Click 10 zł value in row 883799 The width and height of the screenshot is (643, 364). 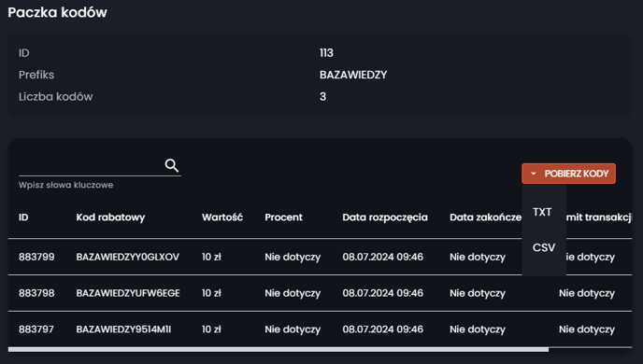click(x=211, y=258)
